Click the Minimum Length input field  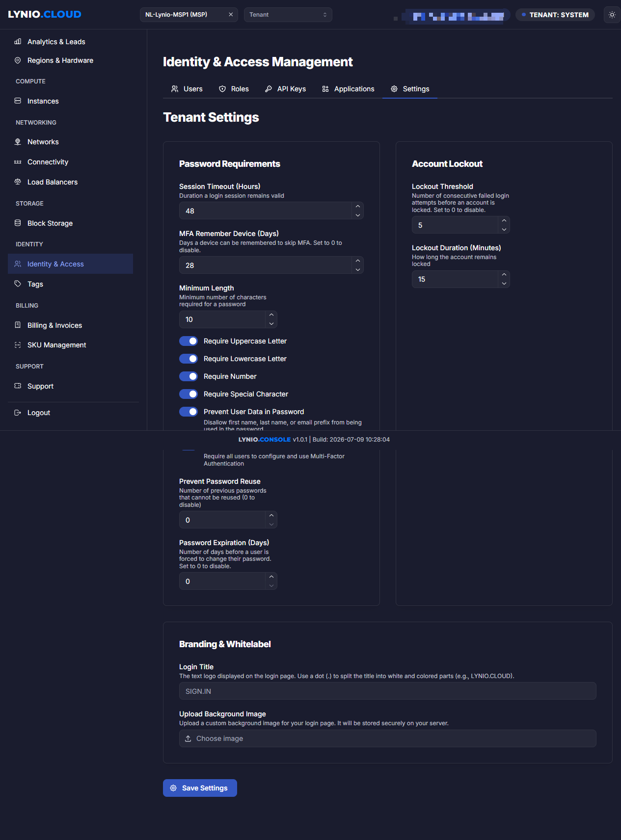click(222, 319)
